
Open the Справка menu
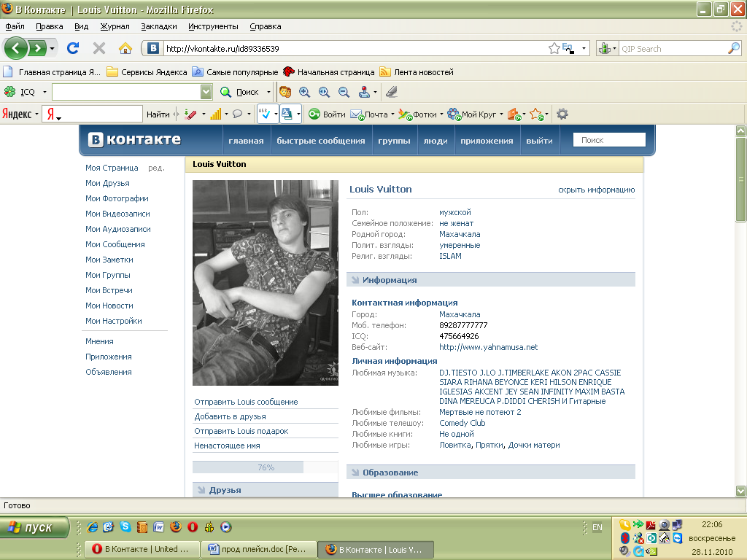click(266, 26)
